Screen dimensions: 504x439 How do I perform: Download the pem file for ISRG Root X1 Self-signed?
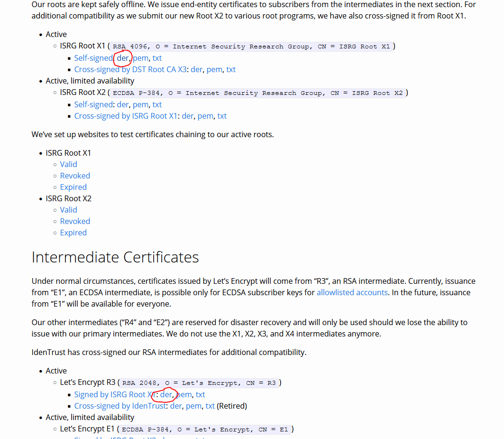141,58
